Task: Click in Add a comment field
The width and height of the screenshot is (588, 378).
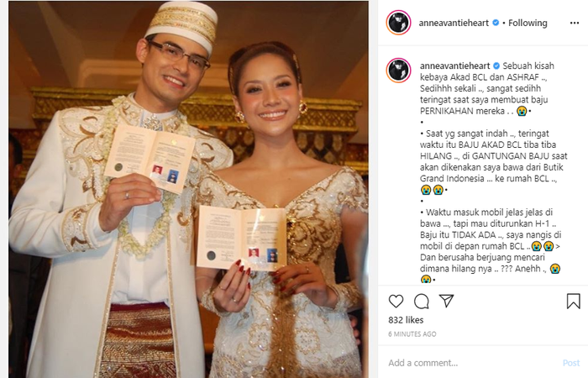Action: (x=472, y=363)
